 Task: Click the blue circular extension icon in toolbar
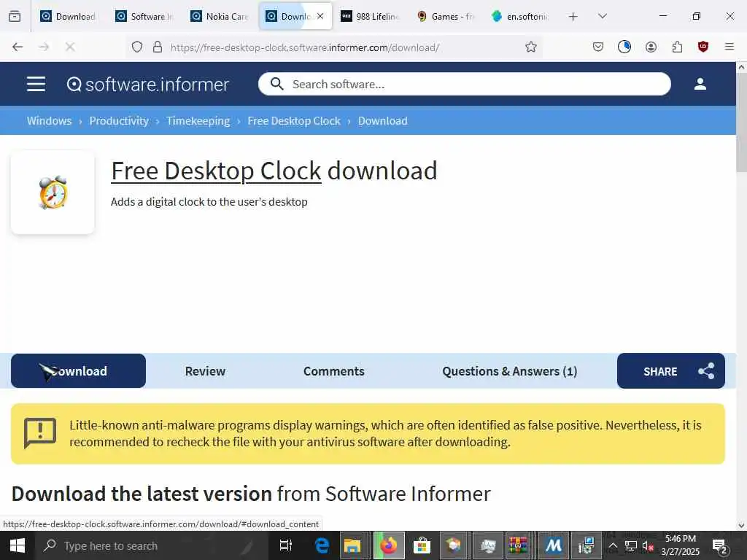624,47
